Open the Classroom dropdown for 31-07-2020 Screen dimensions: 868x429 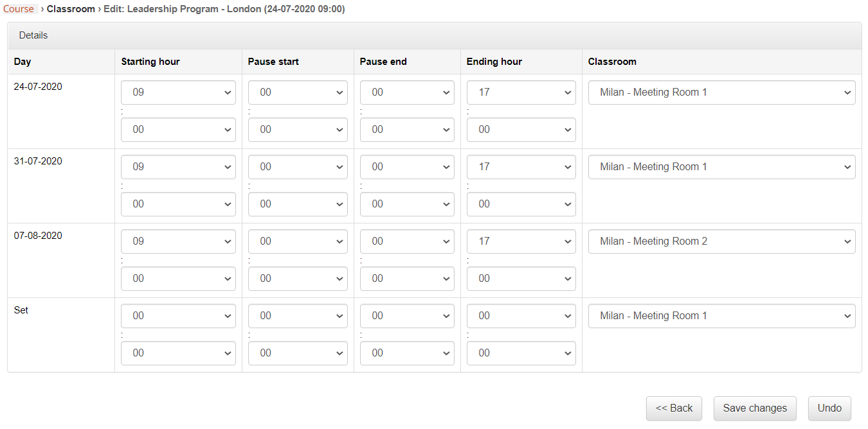click(721, 166)
